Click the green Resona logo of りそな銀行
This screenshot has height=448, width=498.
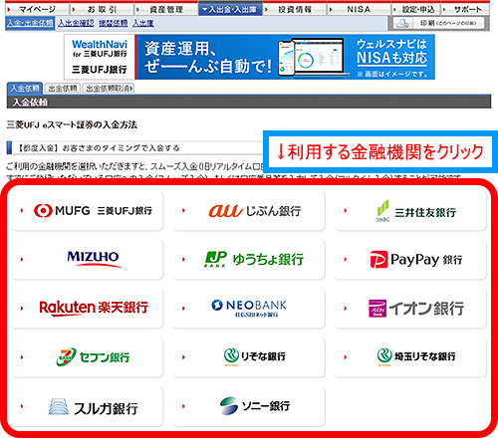coord(231,356)
